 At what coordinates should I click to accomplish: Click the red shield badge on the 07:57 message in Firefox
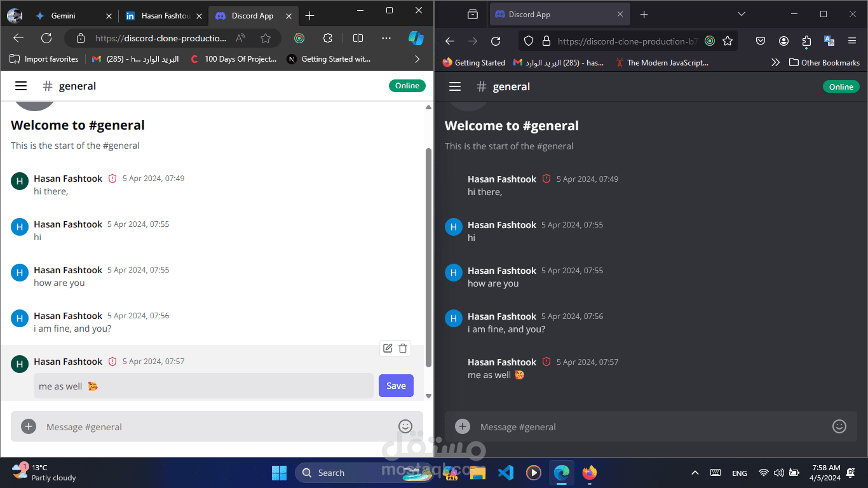click(x=546, y=362)
